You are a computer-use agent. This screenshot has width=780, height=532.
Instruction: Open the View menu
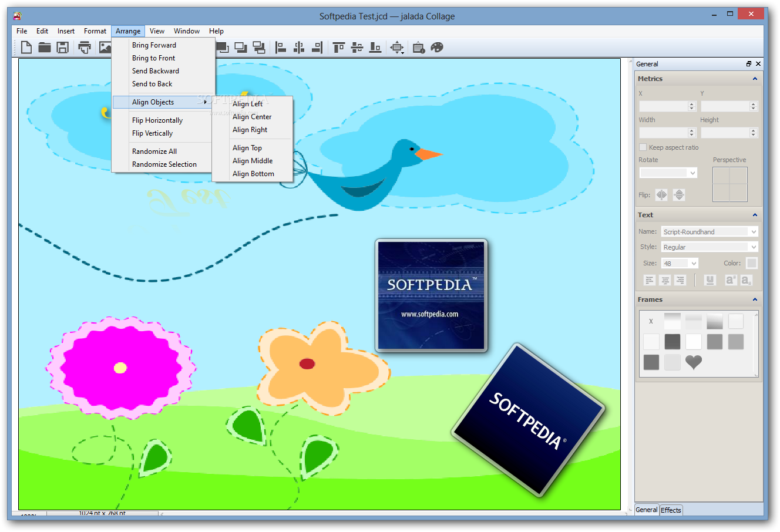157,31
